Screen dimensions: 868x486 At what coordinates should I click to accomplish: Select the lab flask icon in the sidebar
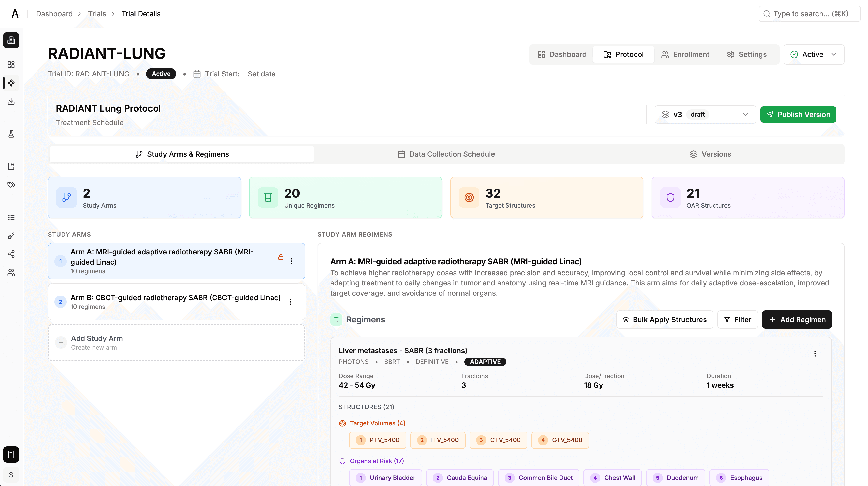click(11, 134)
